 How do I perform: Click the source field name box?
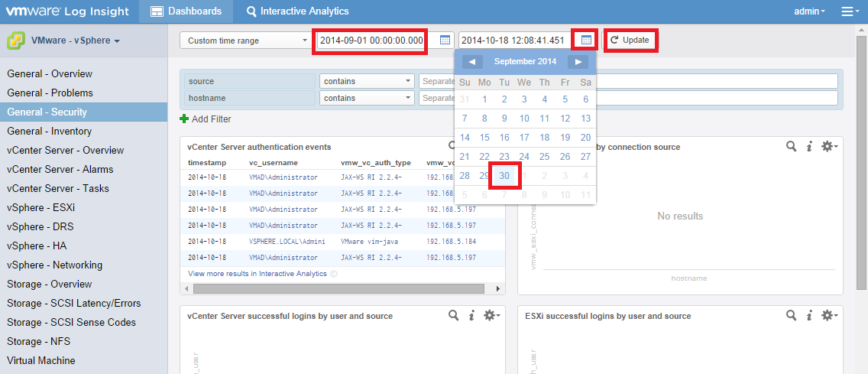tap(250, 81)
